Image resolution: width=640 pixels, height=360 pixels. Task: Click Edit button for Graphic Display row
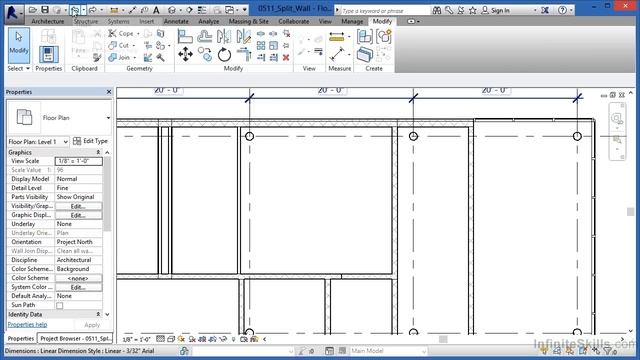78,215
